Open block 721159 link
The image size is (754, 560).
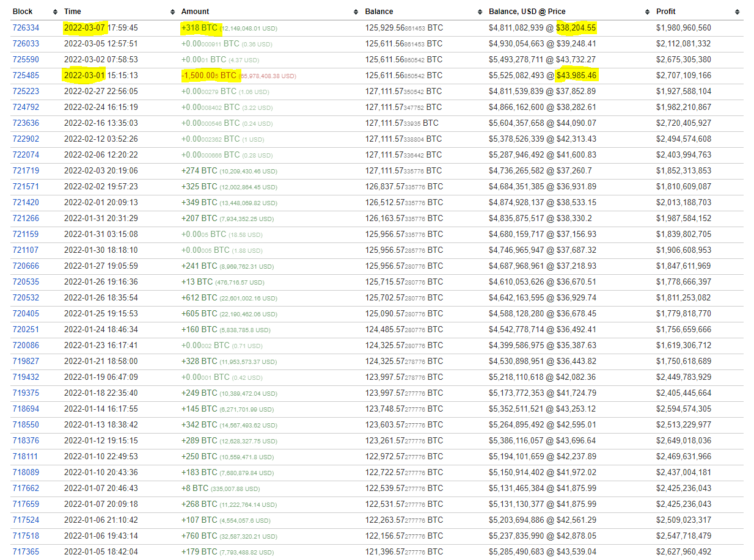click(x=26, y=235)
